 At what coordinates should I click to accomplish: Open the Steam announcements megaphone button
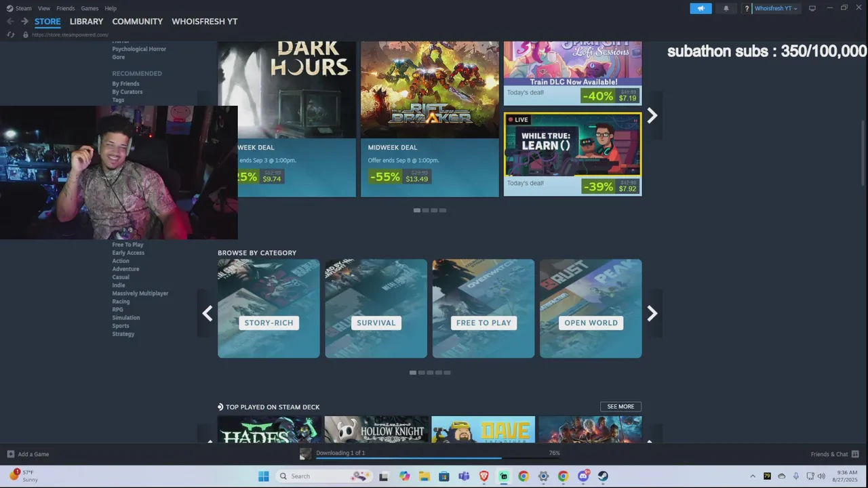click(701, 8)
